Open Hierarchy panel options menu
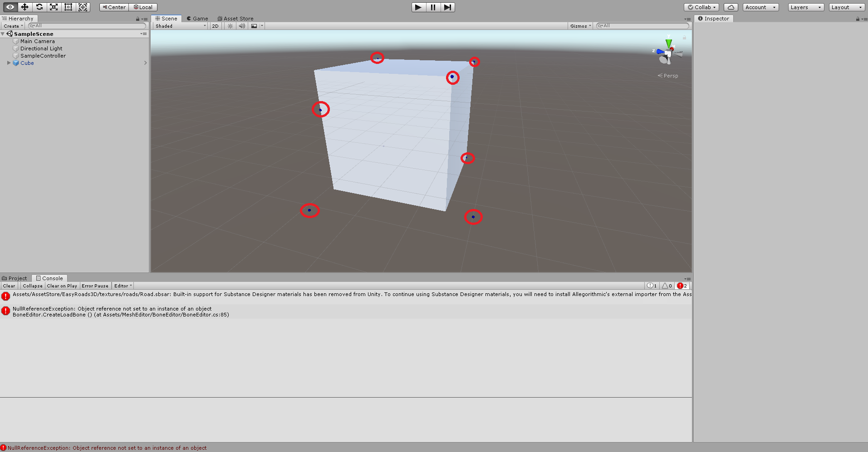 (145, 19)
